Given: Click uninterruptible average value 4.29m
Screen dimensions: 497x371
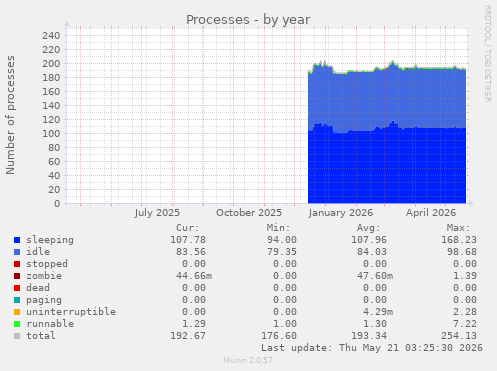Looking at the screenshot, I should click(378, 312).
